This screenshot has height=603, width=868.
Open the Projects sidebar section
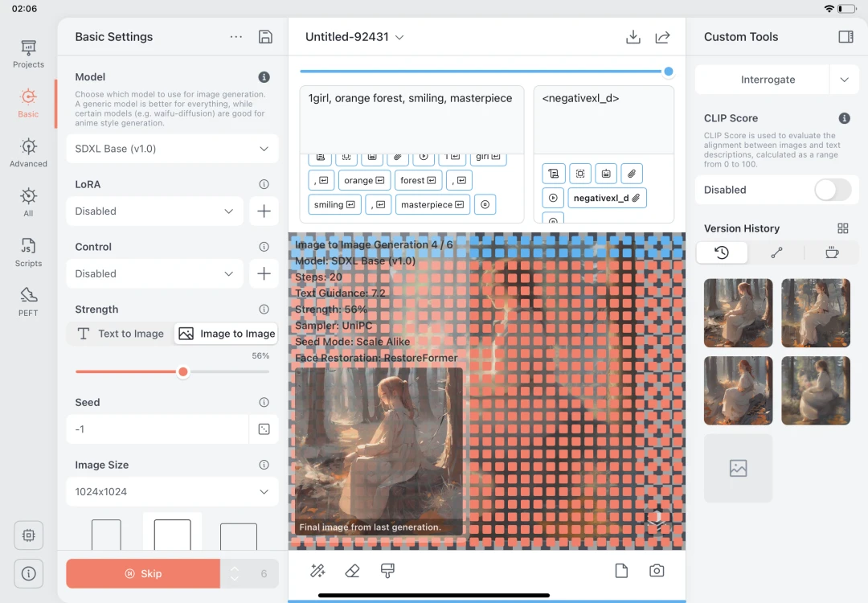tap(28, 54)
